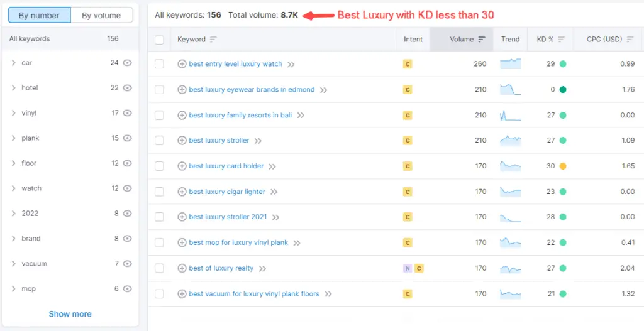Open double-arrow icon after 'best entry level luxury watch'
644x331 pixels.
[291, 65]
